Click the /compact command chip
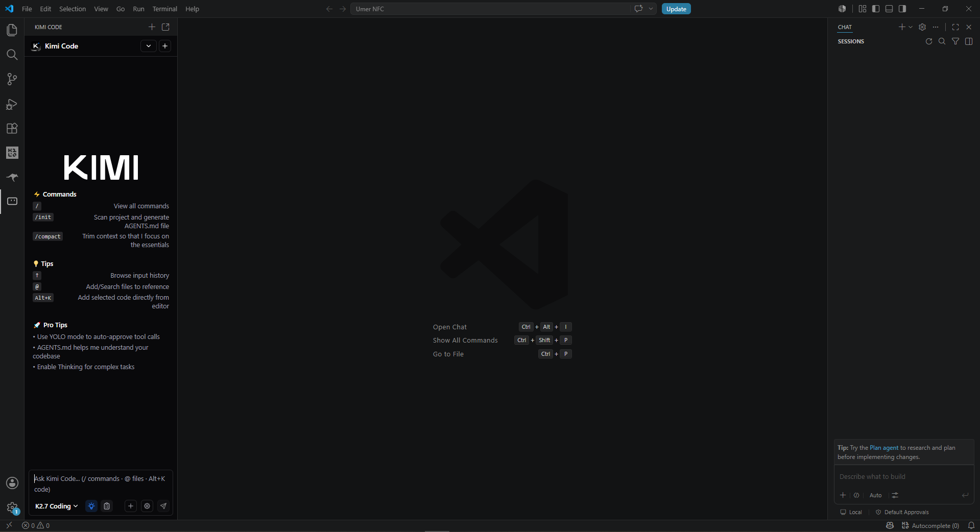Screen dimensions: 980x532 click(48, 236)
